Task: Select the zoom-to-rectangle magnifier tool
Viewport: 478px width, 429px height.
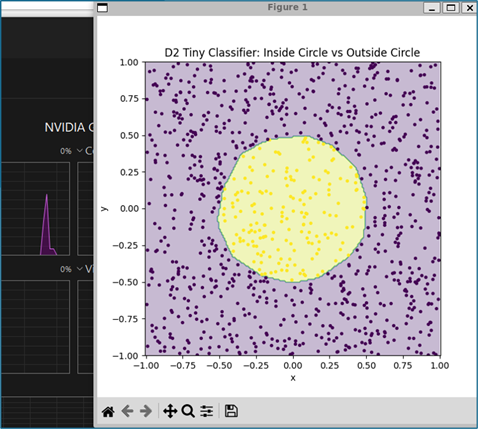Action: click(x=188, y=411)
